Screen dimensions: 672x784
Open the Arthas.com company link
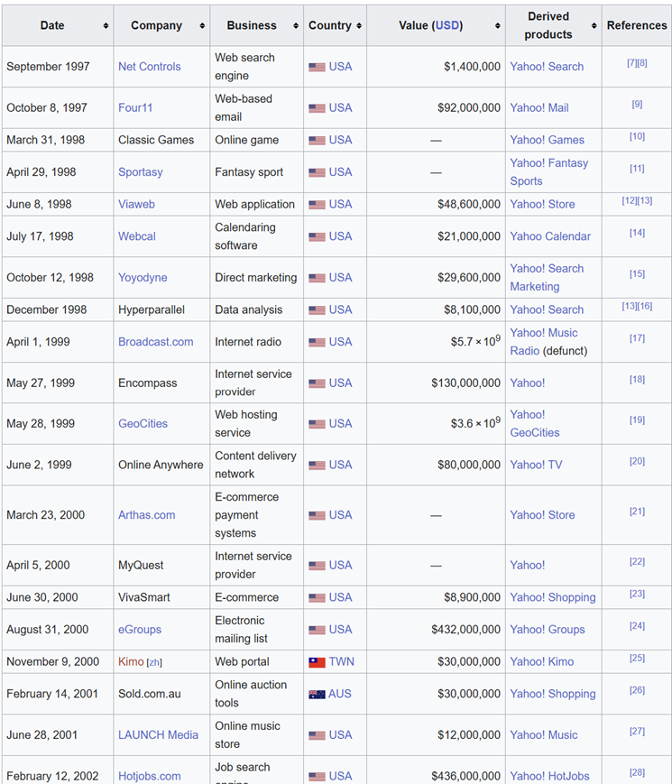[x=146, y=515]
